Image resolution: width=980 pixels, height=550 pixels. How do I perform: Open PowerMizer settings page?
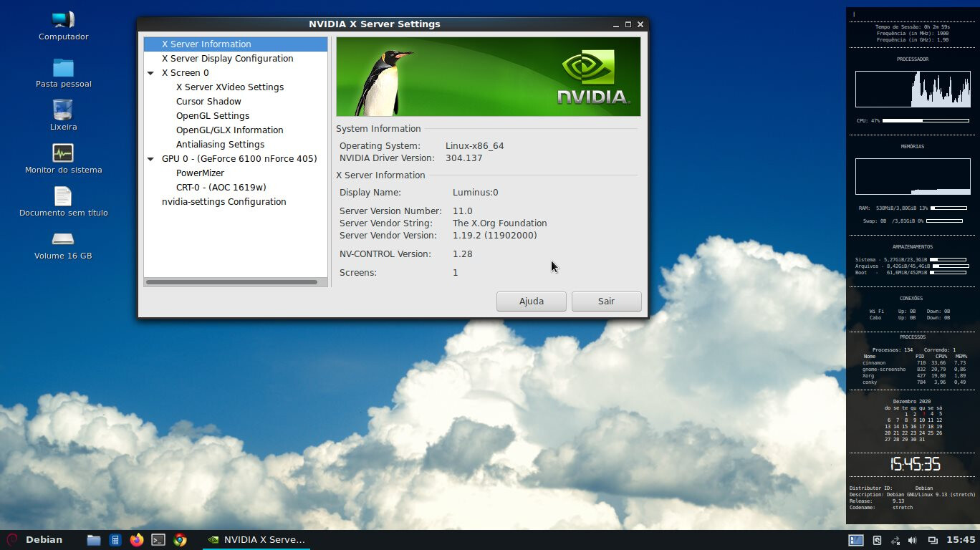(x=200, y=173)
